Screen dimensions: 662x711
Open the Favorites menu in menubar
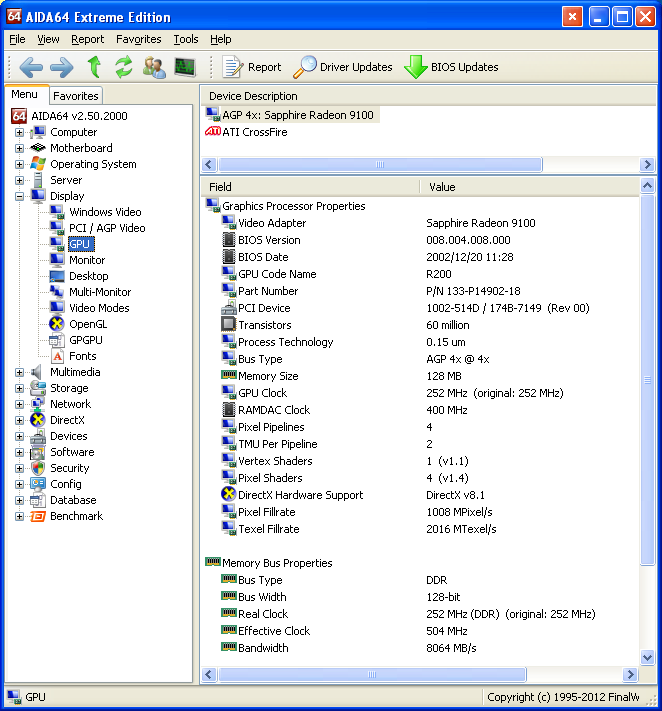pyautogui.click(x=139, y=39)
